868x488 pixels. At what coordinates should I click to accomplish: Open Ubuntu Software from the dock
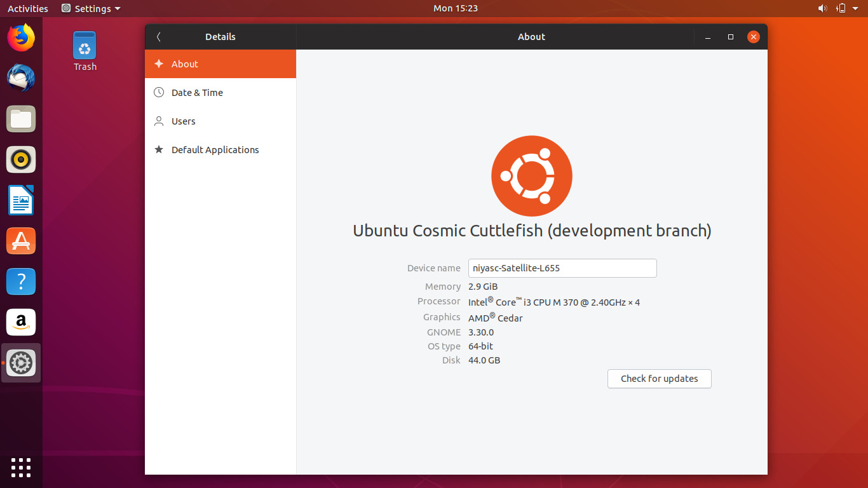tap(21, 241)
